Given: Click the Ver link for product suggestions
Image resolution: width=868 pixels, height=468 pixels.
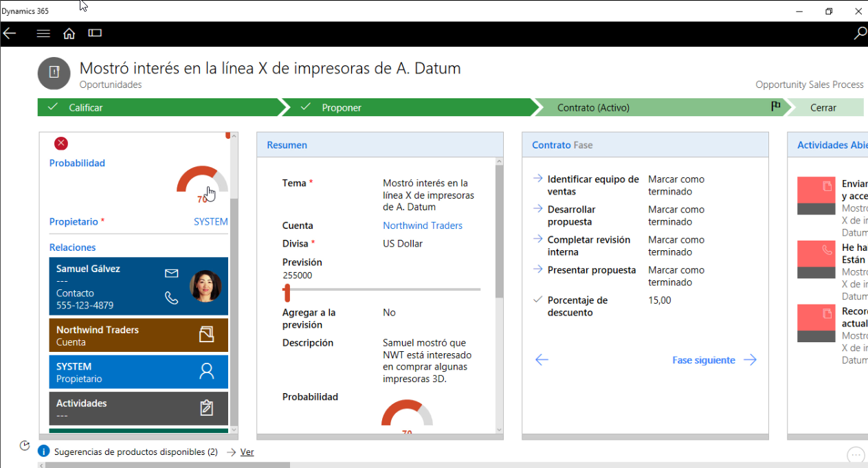Looking at the screenshot, I should point(247,452).
